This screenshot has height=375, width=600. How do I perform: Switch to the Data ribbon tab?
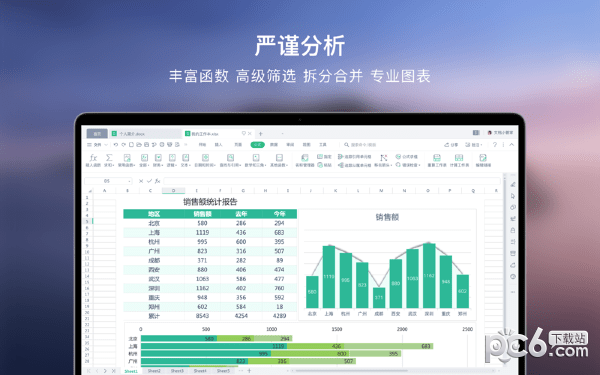[274, 145]
